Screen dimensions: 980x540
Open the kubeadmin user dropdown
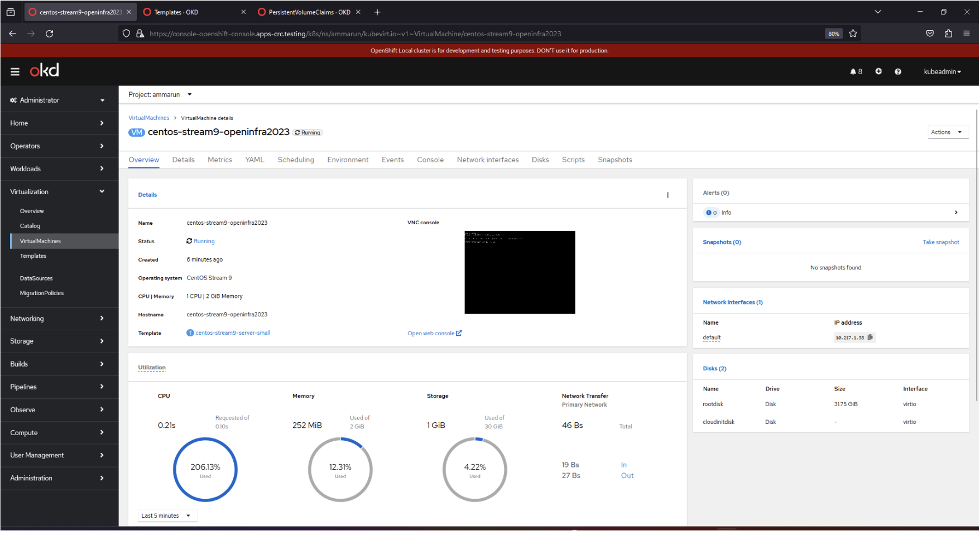tap(943, 71)
